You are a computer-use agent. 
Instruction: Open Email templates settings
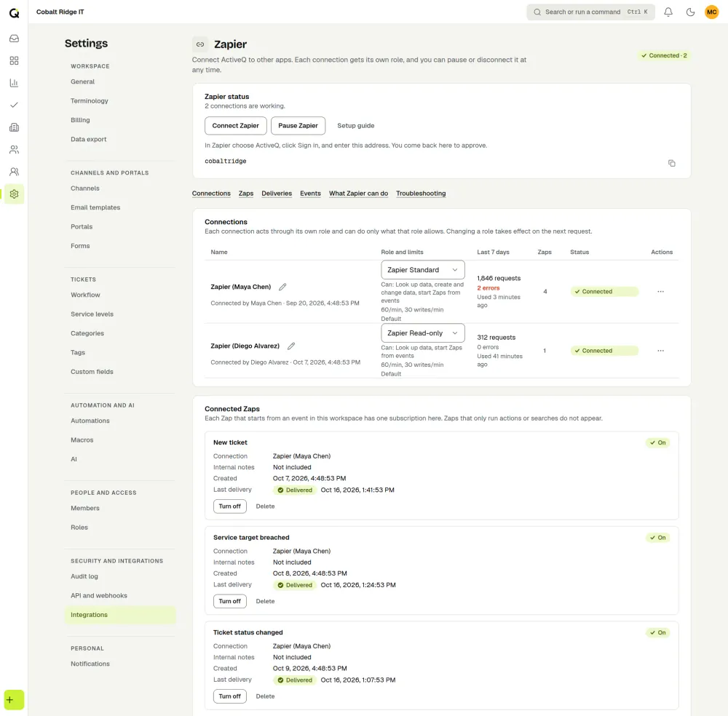(120, 207)
